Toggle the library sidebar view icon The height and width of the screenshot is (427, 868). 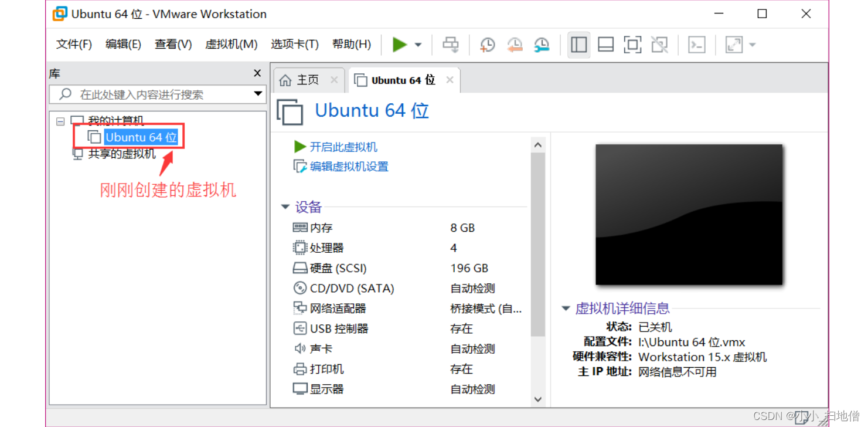click(x=579, y=45)
